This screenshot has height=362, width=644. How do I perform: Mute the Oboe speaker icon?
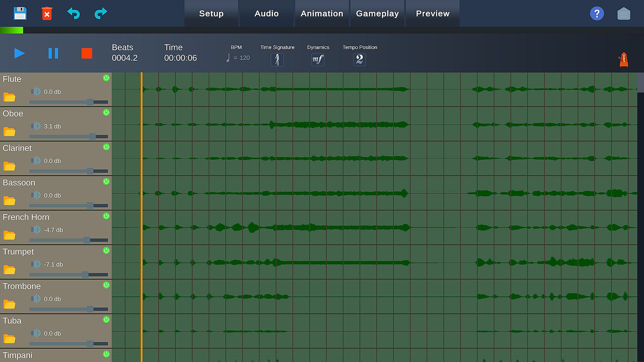[36, 126]
